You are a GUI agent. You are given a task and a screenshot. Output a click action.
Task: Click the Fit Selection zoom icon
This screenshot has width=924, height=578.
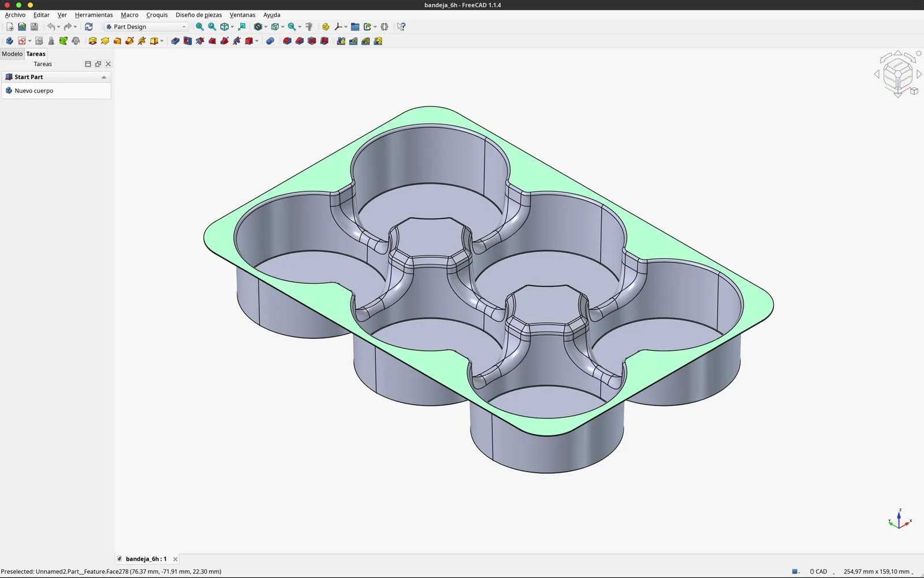coord(212,27)
